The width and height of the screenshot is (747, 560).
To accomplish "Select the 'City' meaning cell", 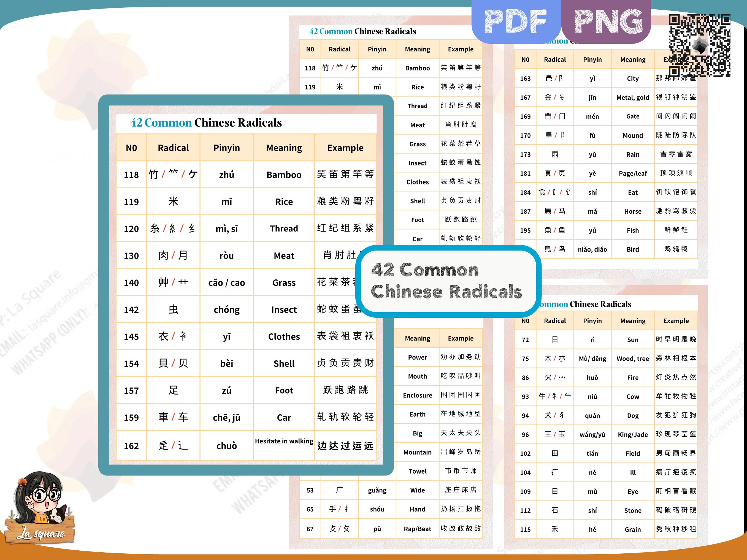I will [632, 79].
